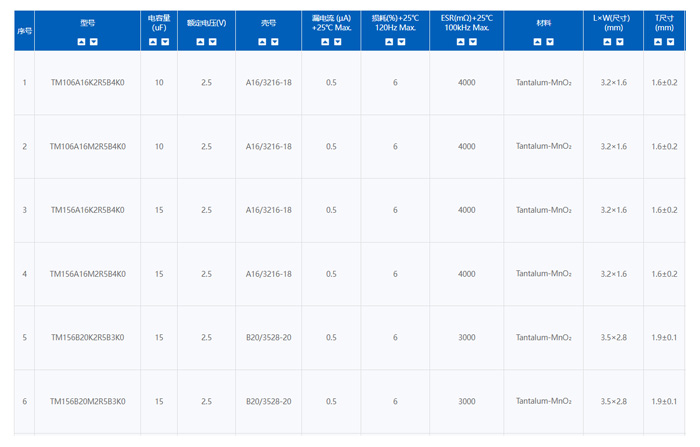Sort 电容量 (uF) column descending
Screen dimensions: 700x447
pos(165,42)
